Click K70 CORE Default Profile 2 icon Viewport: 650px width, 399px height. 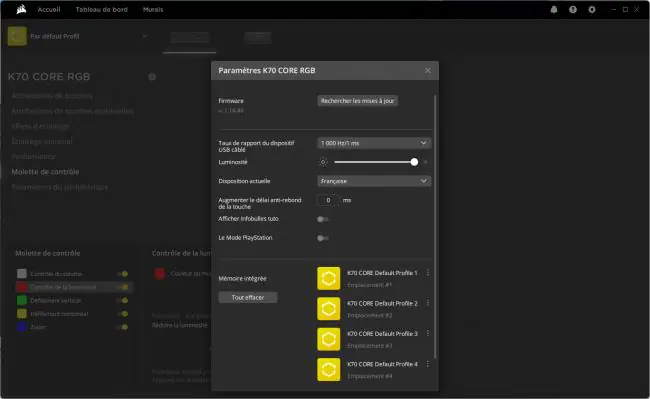[x=329, y=309]
